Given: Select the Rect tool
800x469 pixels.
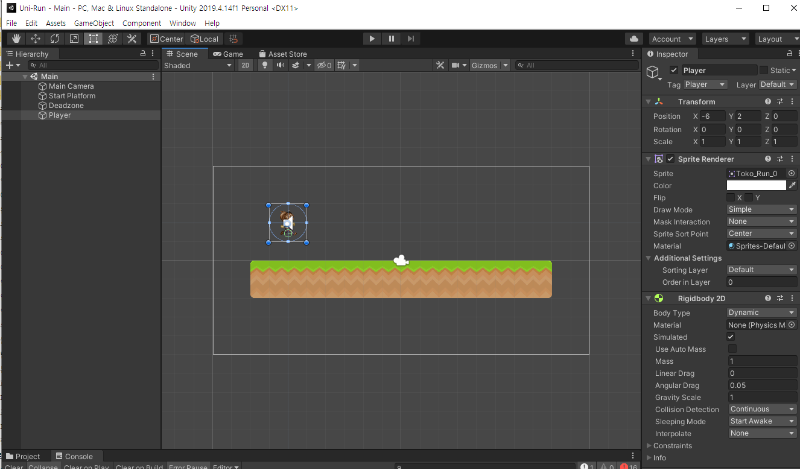Looking at the screenshot, I should tap(93, 39).
